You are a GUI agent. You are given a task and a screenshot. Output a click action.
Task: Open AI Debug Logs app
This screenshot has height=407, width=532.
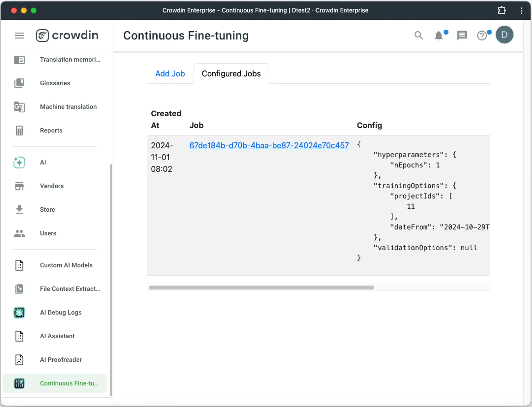tap(61, 313)
